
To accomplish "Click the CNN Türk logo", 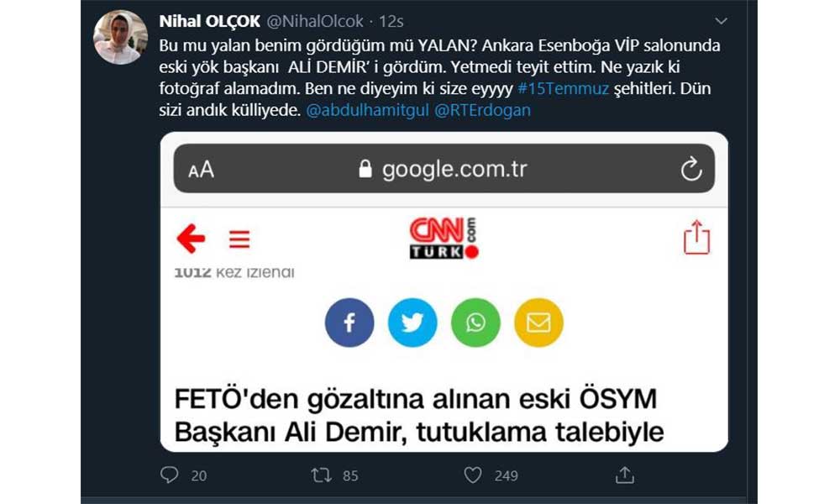I will pyautogui.click(x=444, y=239).
